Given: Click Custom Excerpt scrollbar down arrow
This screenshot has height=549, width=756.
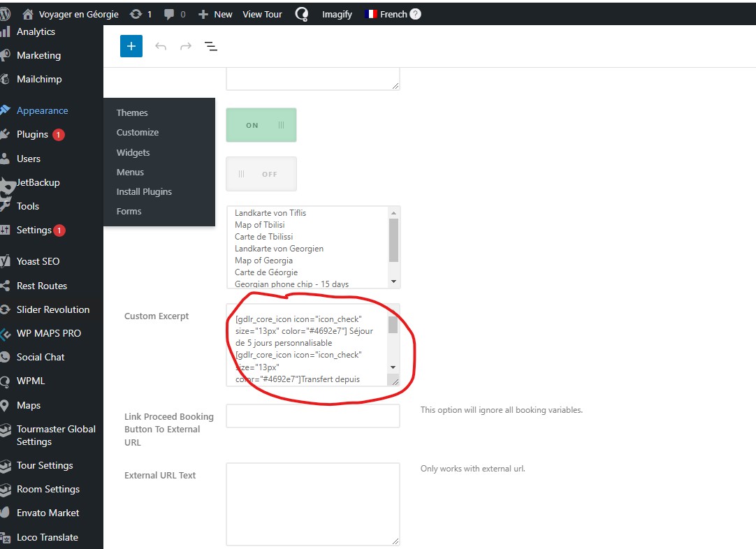Looking at the screenshot, I should coord(393,367).
